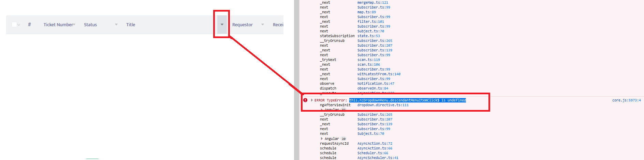Tick the select-all checkbox in table header
Screen dimensions: 644x160
click(14, 25)
